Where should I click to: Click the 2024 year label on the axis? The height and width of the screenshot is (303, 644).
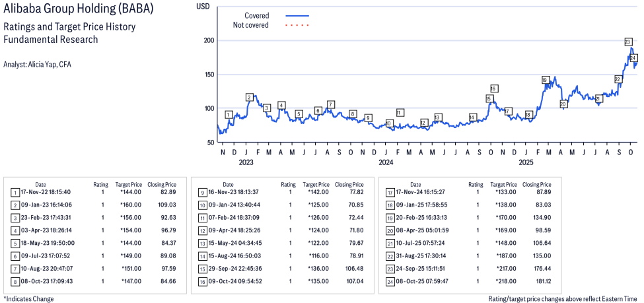pos(386,162)
